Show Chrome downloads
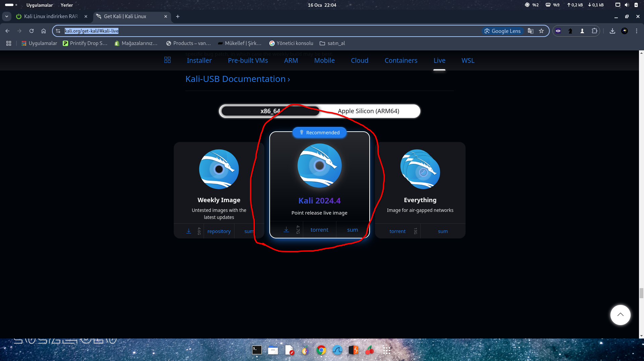Screen dimensions: 644x361 click(612, 31)
